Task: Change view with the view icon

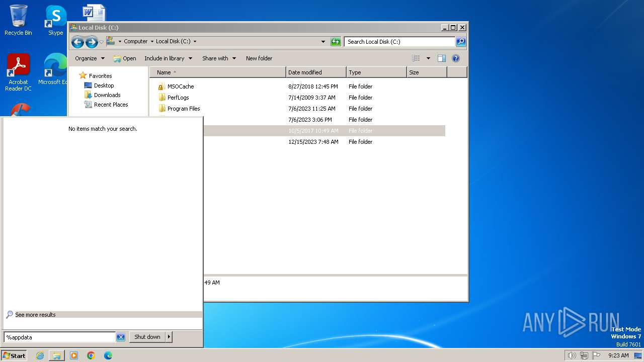Action: coord(416,58)
